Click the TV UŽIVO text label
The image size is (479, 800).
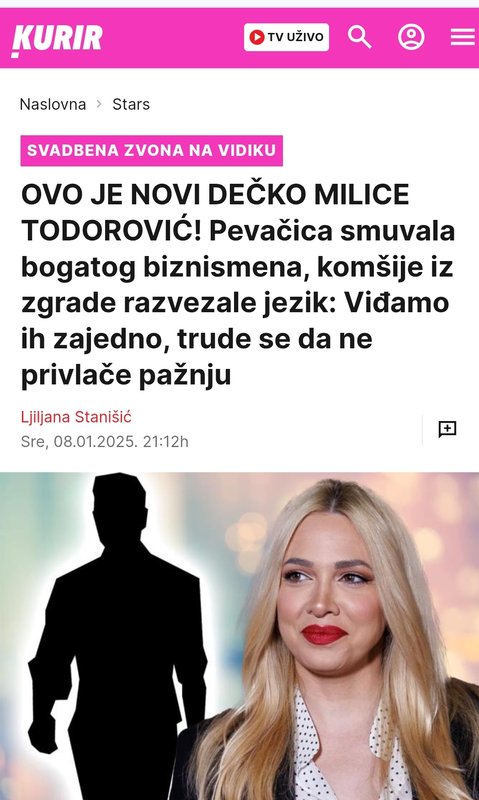pos(295,37)
